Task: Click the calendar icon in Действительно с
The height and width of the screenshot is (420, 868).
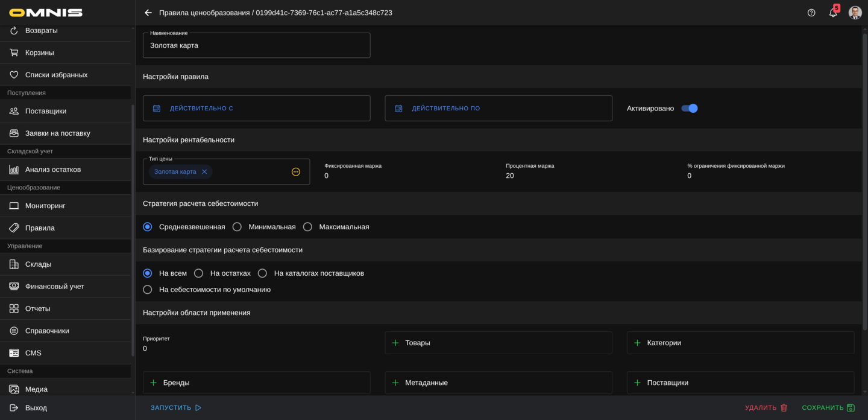Action: tap(157, 109)
